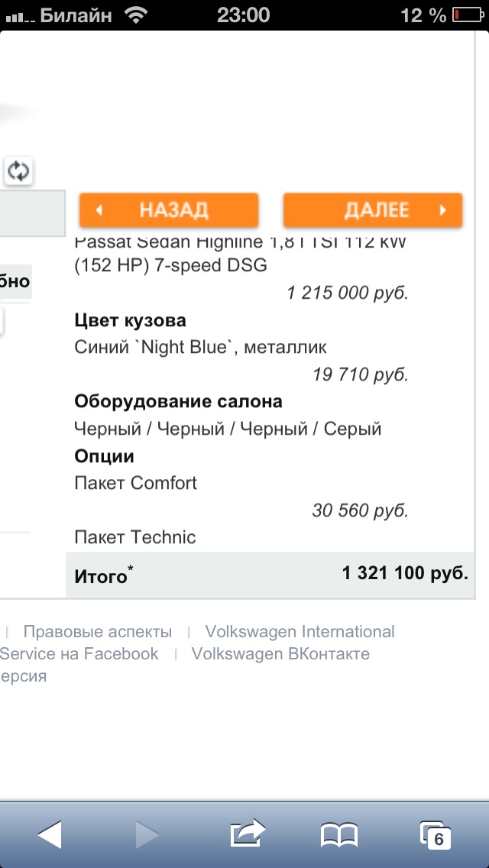Click the orange ДАЛЕЕ button
489x868 pixels.
[x=373, y=210]
